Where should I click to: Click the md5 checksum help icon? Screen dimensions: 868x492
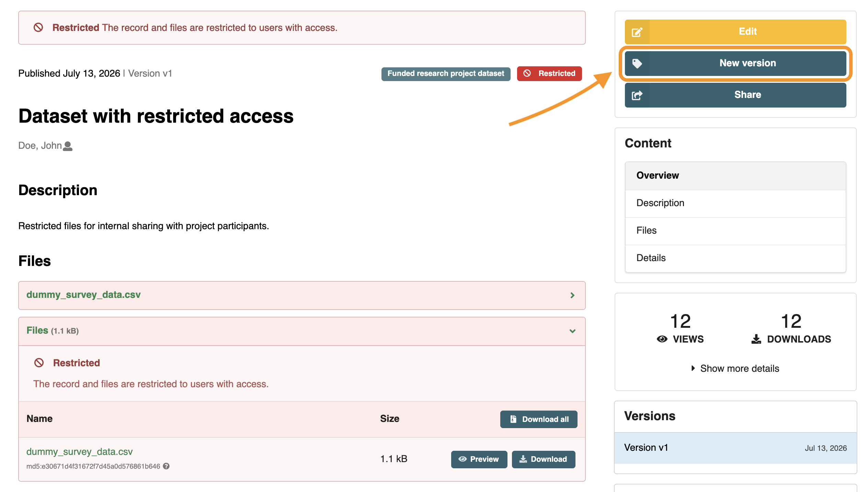click(x=166, y=466)
